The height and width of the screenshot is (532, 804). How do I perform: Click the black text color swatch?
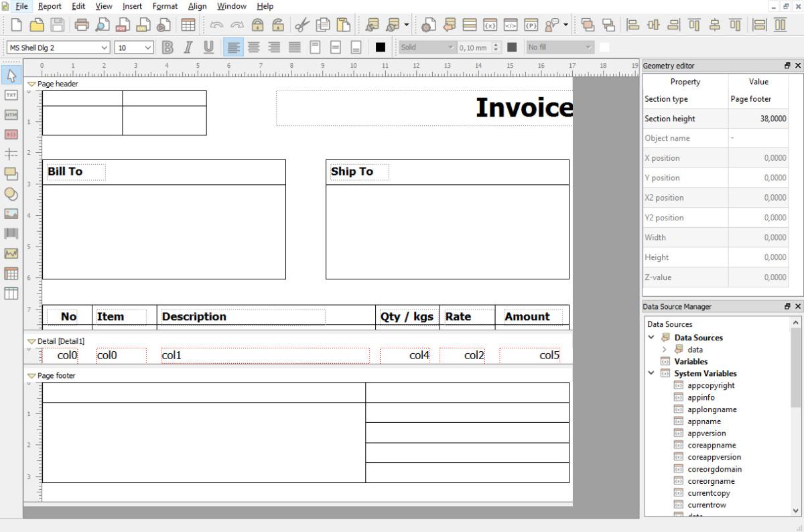[381, 47]
